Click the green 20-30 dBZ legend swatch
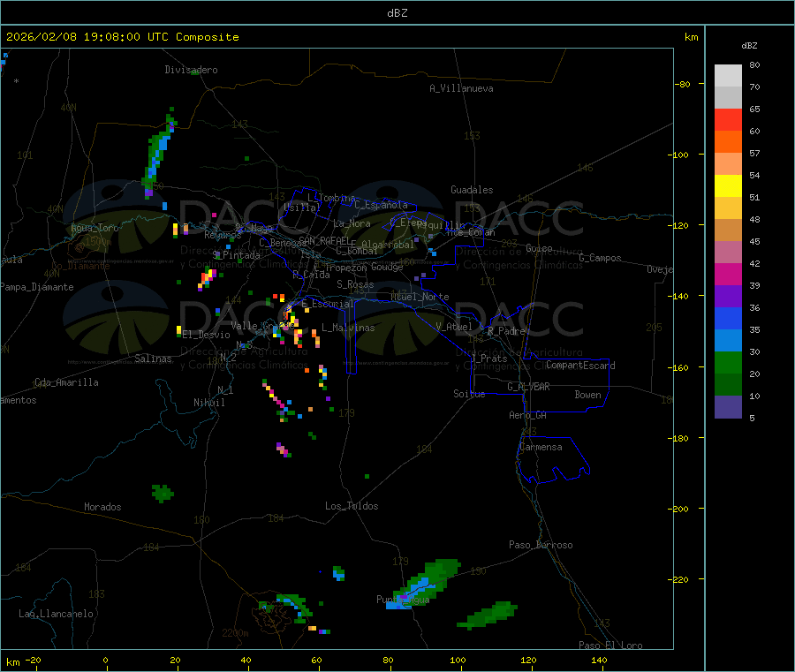Screen dimensions: 795x672 (x=728, y=362)
